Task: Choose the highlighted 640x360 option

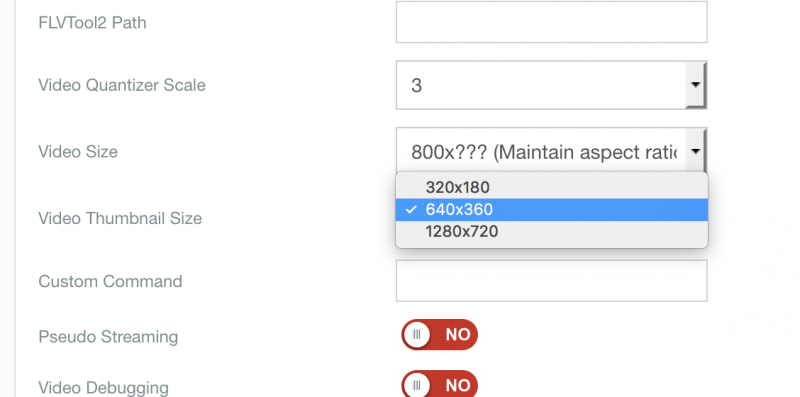Action: (552, 210)
